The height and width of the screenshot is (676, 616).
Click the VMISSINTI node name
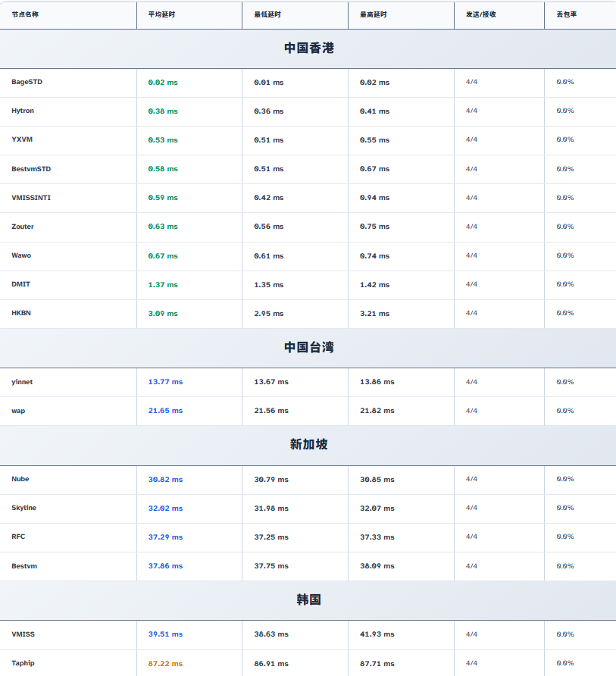(x=31, y=198)
